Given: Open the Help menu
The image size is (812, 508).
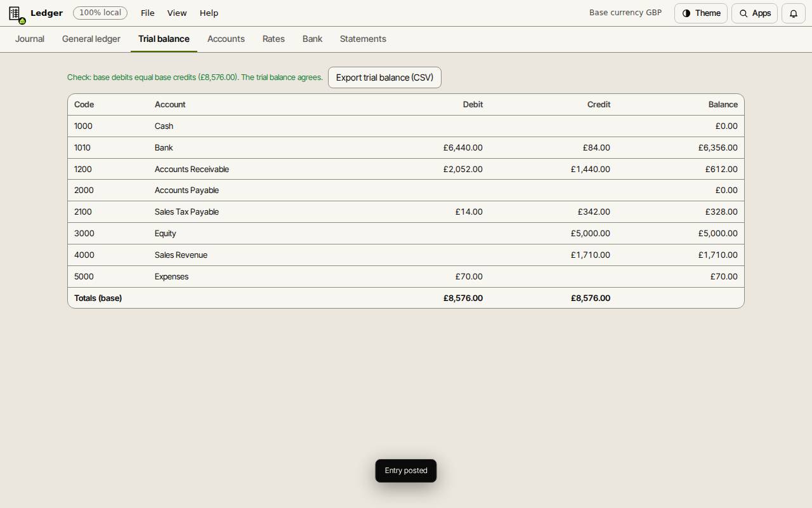Looking at the screenshot, I should pos(209,13).
